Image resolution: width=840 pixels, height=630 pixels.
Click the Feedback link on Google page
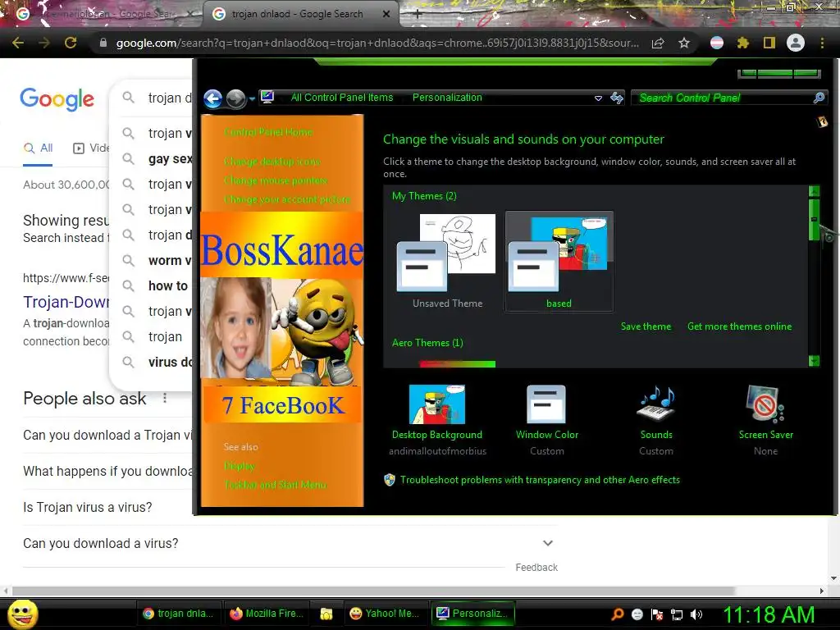click(536, 568)
